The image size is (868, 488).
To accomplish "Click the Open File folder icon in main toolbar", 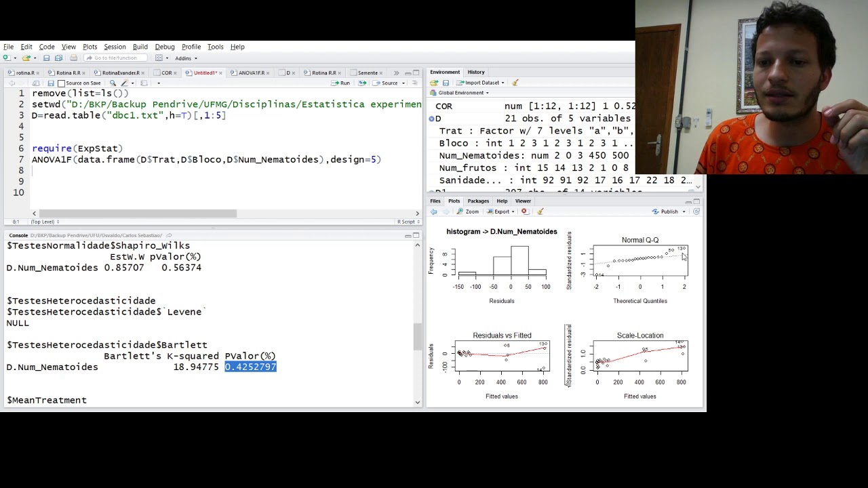I will coord(26,58).
